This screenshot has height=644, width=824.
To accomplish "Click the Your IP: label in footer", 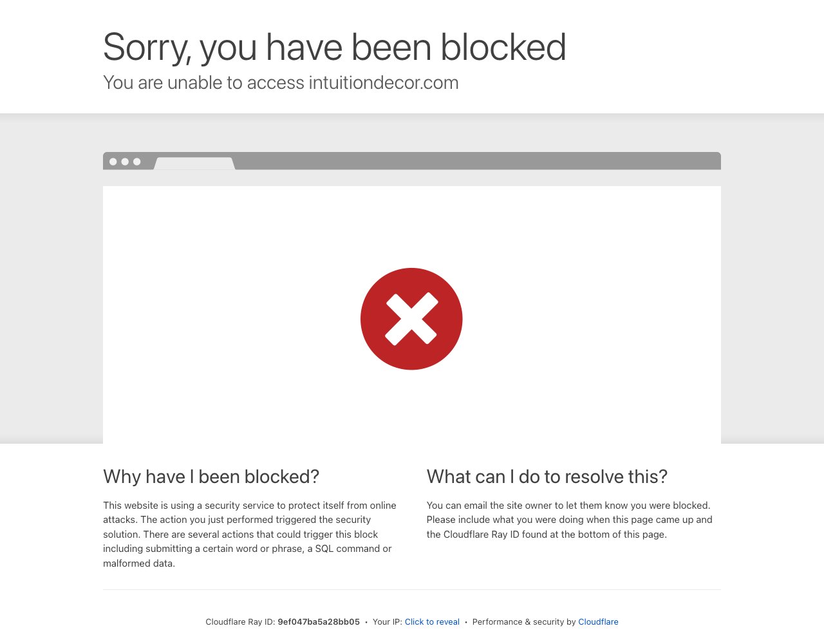I will (388, 622).
